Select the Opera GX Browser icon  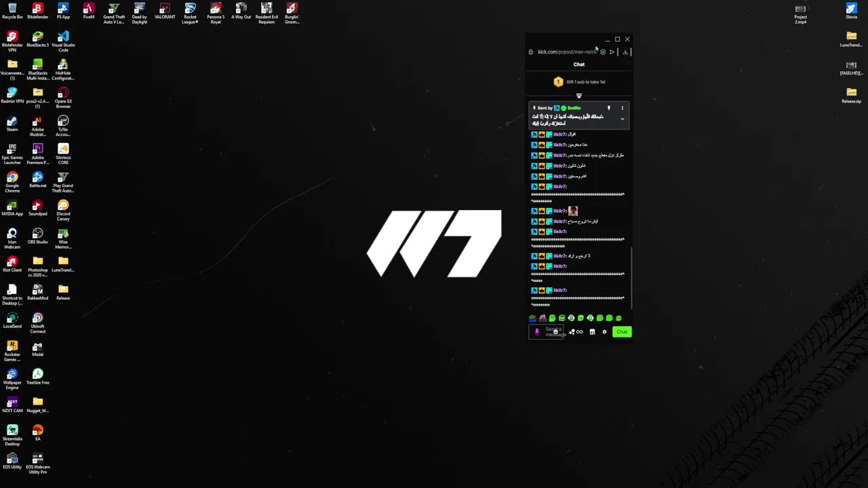click(x=63, y=98)
